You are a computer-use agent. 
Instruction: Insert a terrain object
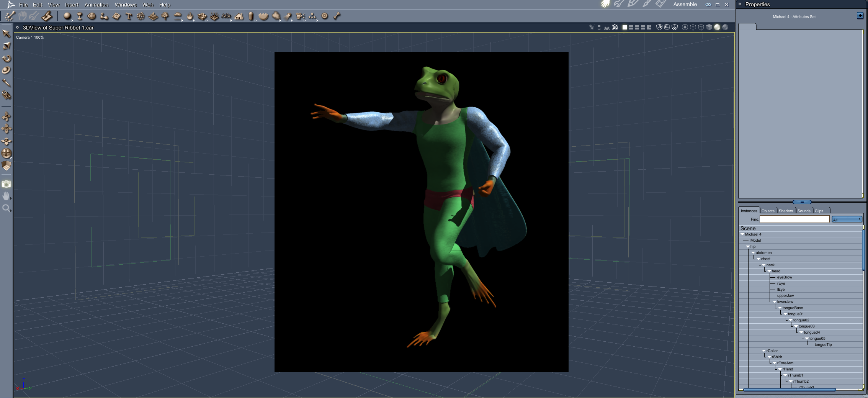153,16
